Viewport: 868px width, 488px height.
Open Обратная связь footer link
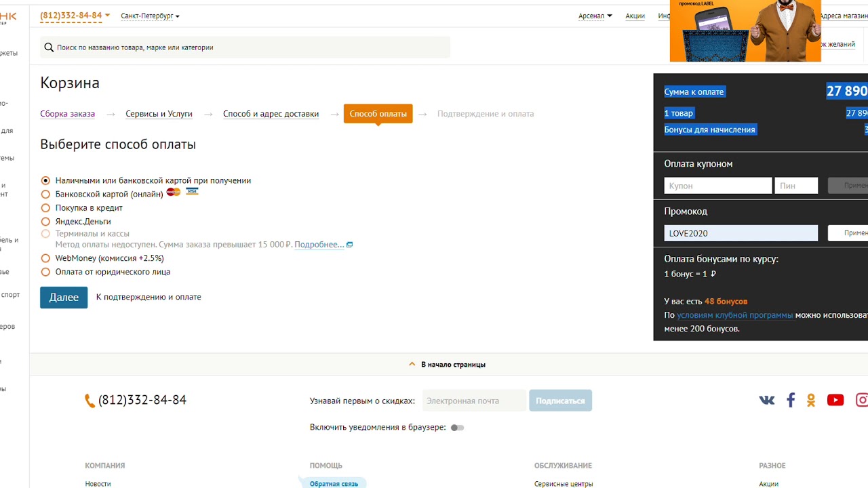coord(334,483)
